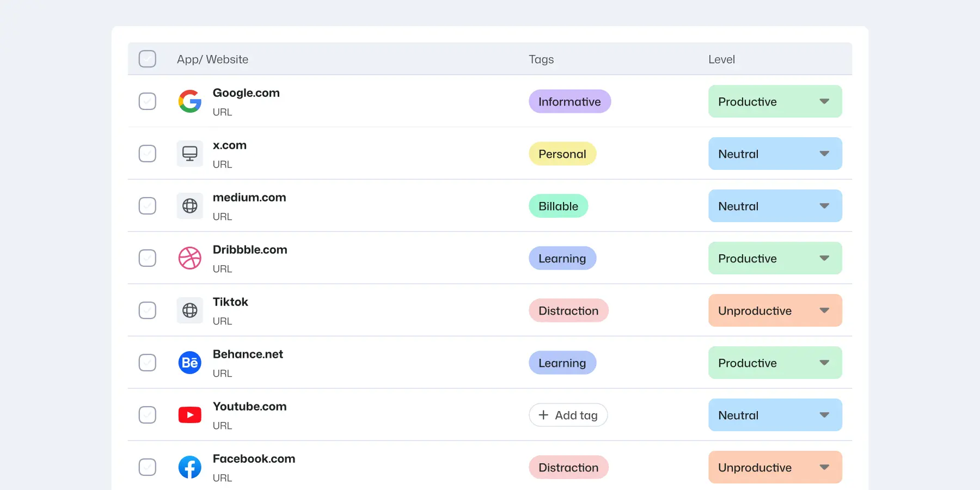Click the Informative tag on Google.com
Screen dimensions: 980x490
(570, 101)
